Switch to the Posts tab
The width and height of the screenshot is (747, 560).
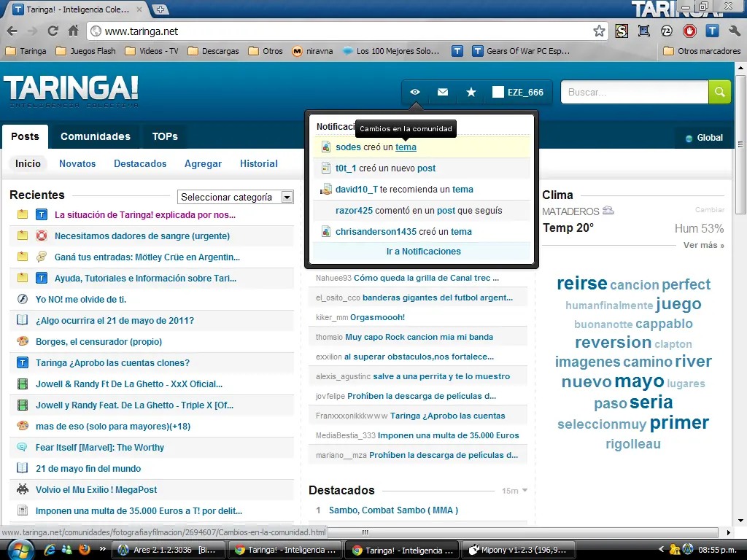point(25,136)
